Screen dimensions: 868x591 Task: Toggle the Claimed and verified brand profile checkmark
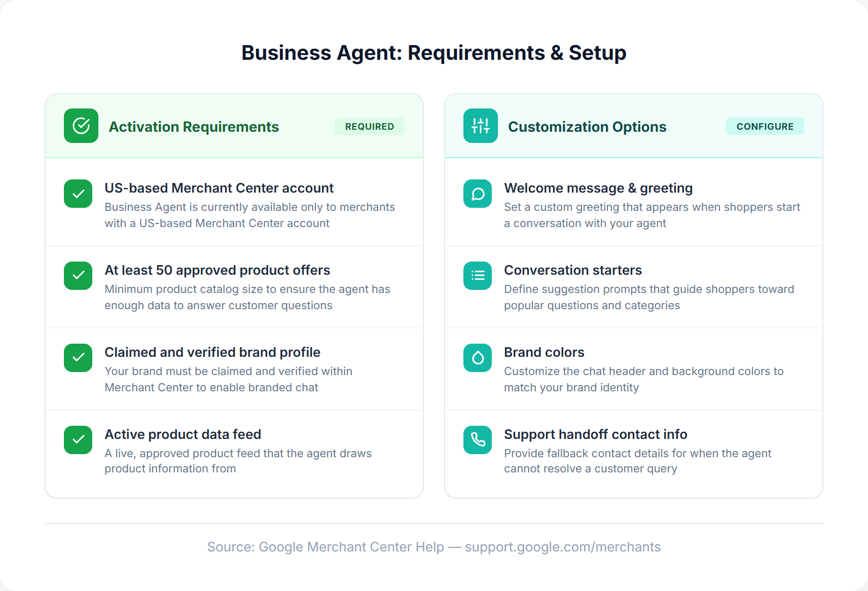pos(78,358)
